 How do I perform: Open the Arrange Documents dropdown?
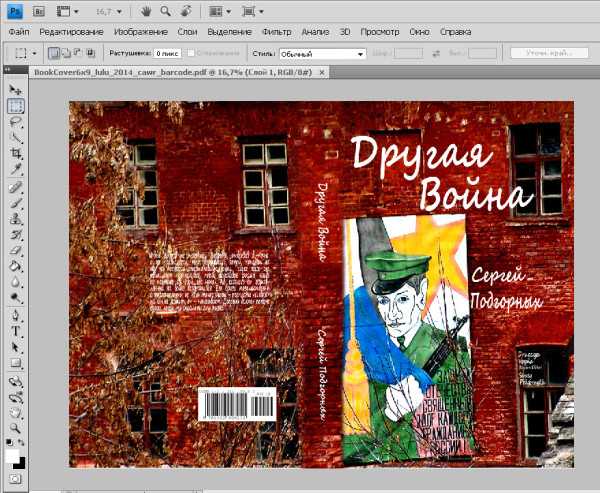point(220,11)
